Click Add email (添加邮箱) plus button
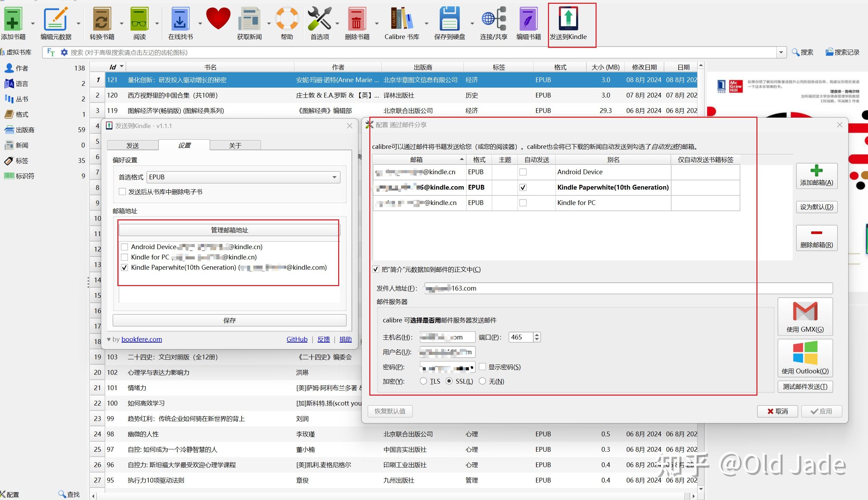Screen dimensions: 868x500 (817, 176)
